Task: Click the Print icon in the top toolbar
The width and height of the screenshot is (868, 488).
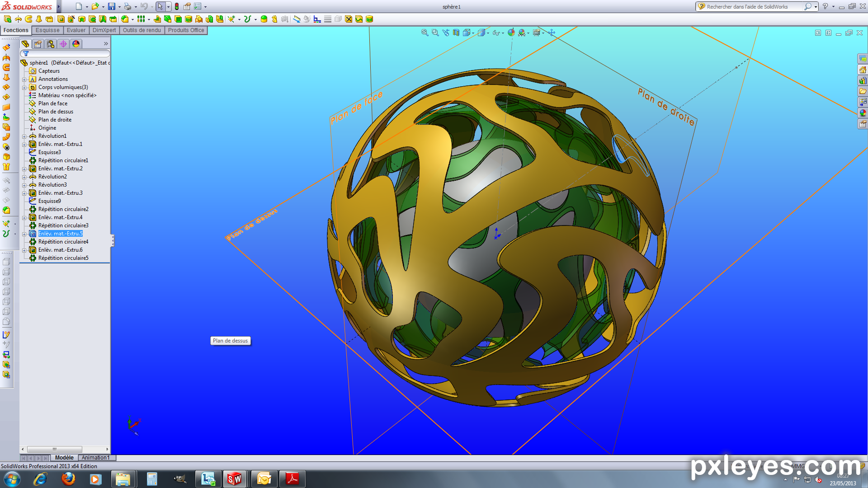Action: [x=127, y=6]
